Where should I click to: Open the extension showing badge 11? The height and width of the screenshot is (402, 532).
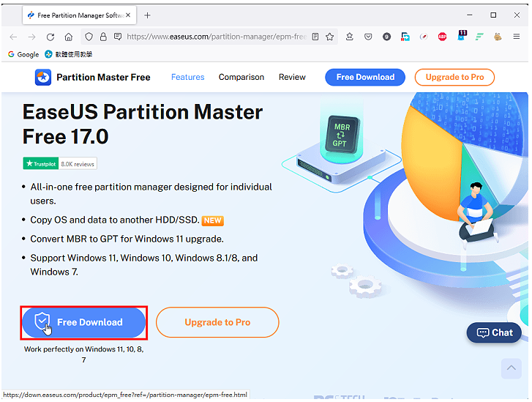click(x=462, y=36)
